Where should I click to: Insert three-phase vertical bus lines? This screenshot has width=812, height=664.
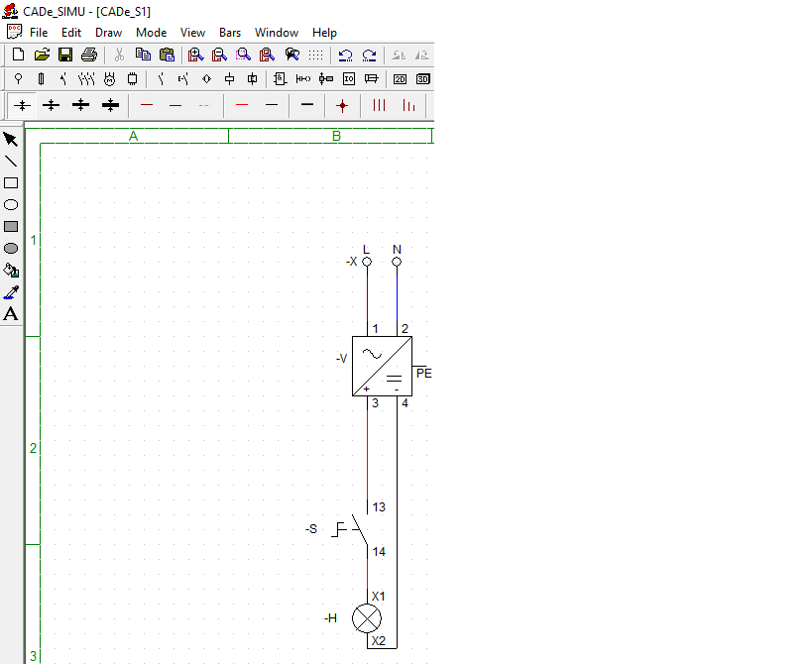tap(379, 106)
